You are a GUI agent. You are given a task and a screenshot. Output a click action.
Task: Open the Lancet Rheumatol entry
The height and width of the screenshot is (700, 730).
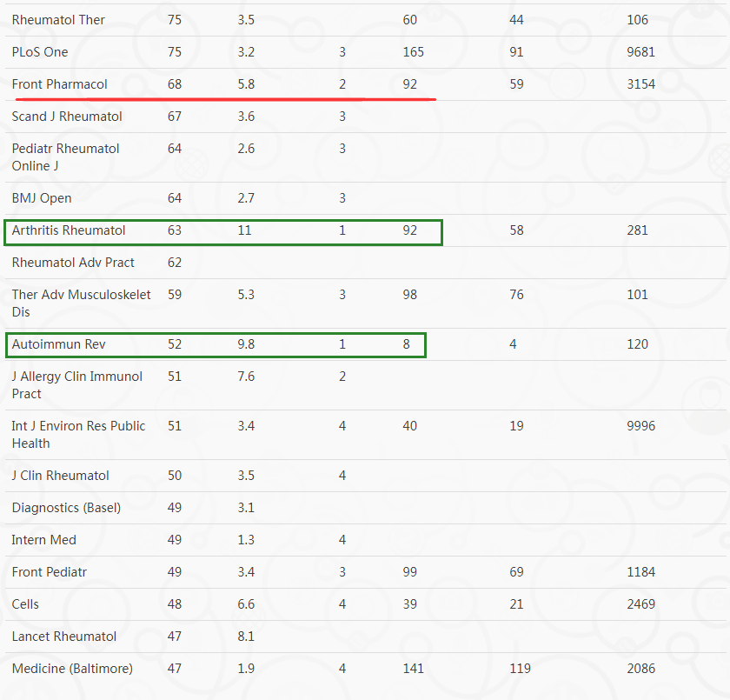[x=64, y=637]
